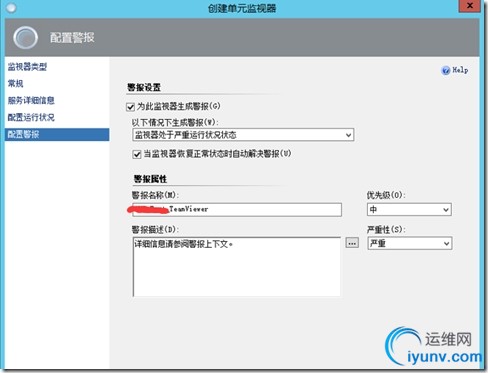Click the 严重性(S) label

click(386, 230)
